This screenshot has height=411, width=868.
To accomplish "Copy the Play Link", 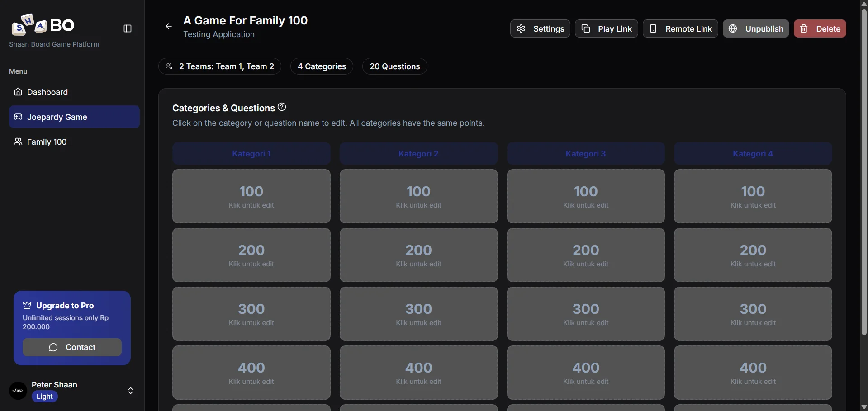I will point(606,28).
